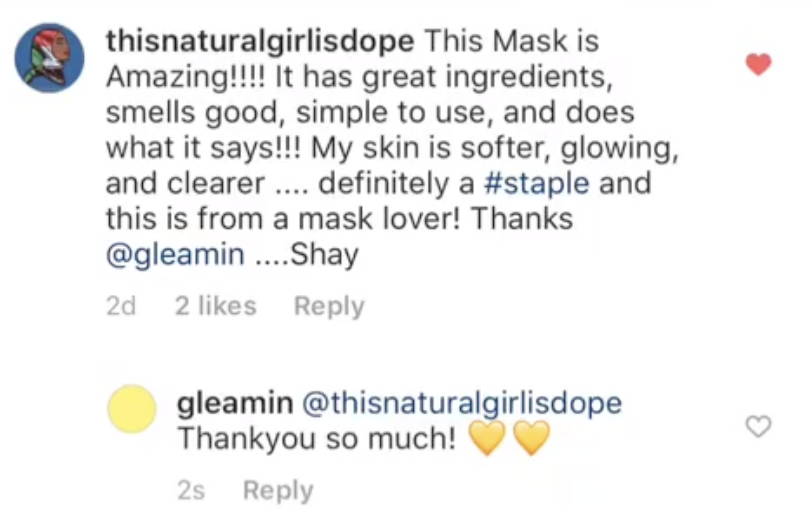Select the "This Mask is" comment text

coord(511,41)
